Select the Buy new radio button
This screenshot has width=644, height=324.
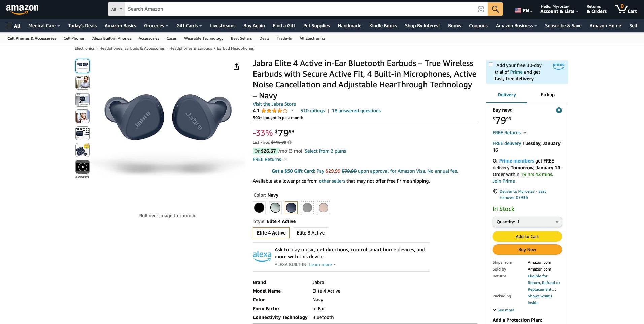559,110
